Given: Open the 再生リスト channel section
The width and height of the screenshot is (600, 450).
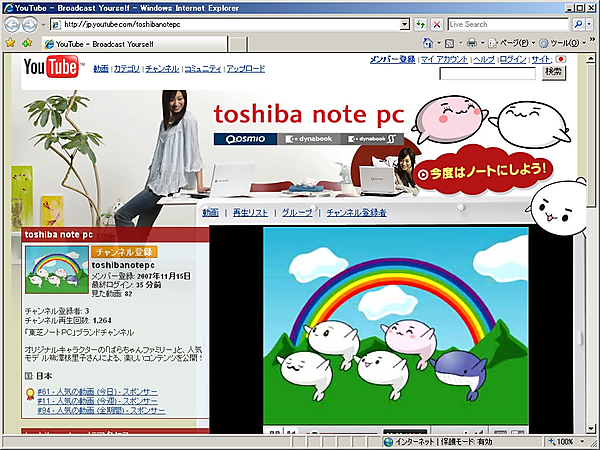Looking at the screenshot, I should [251, 213].
